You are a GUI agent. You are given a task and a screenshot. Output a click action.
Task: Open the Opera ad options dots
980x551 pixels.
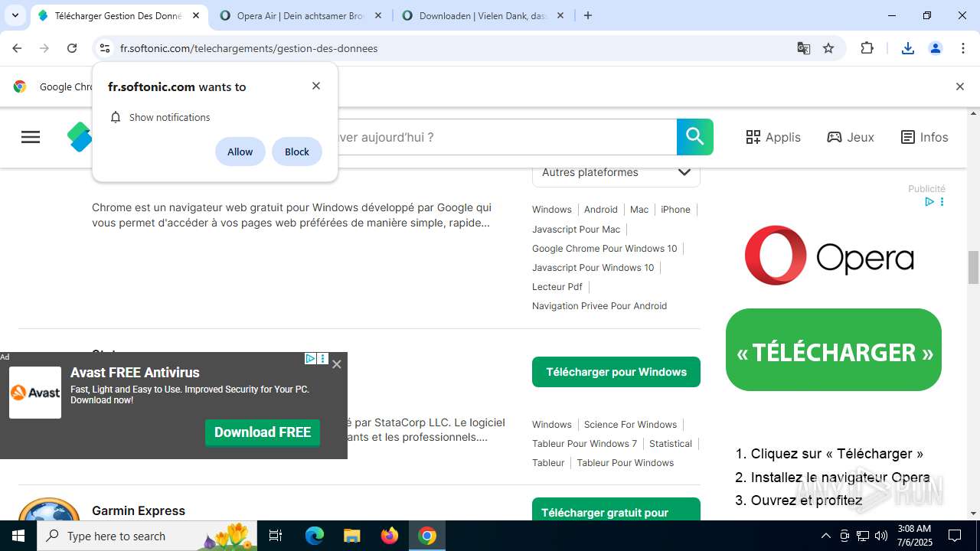pyautogui.click(x=942, y=202)
